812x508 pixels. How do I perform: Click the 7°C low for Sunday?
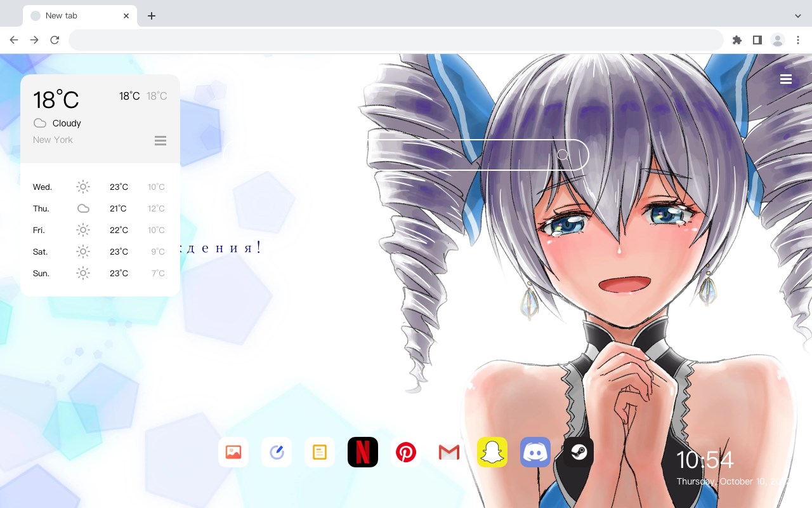158,273
